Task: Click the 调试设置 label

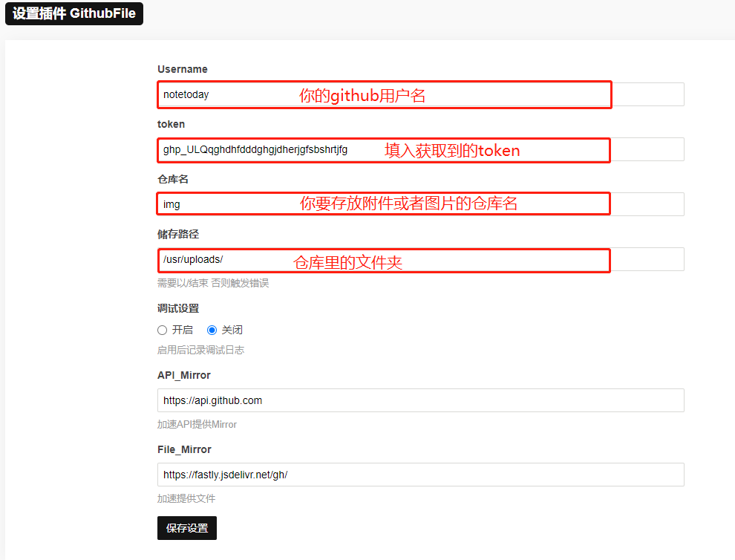Action: pos(178,308)
